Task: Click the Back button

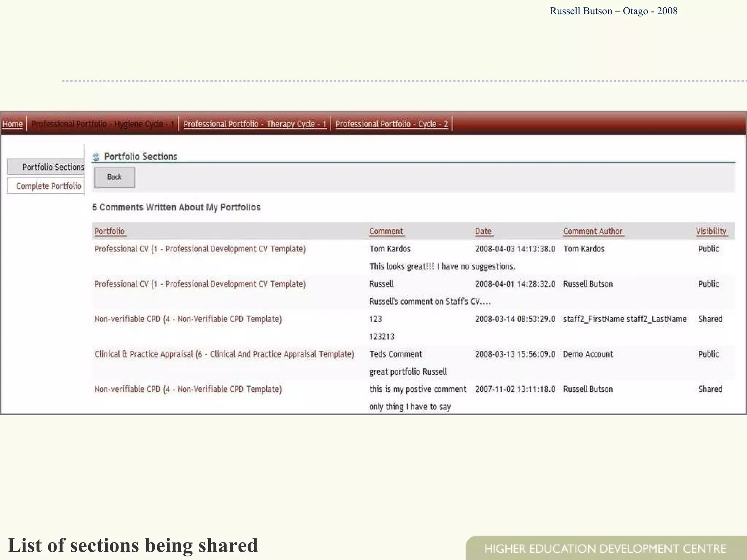Action: click(115, 178)
